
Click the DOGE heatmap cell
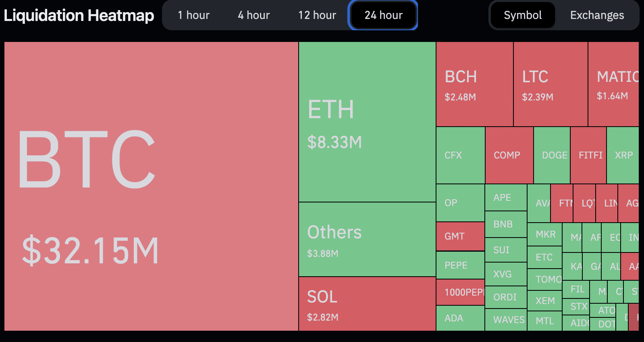pyautogui.click(x=552, y=155)
